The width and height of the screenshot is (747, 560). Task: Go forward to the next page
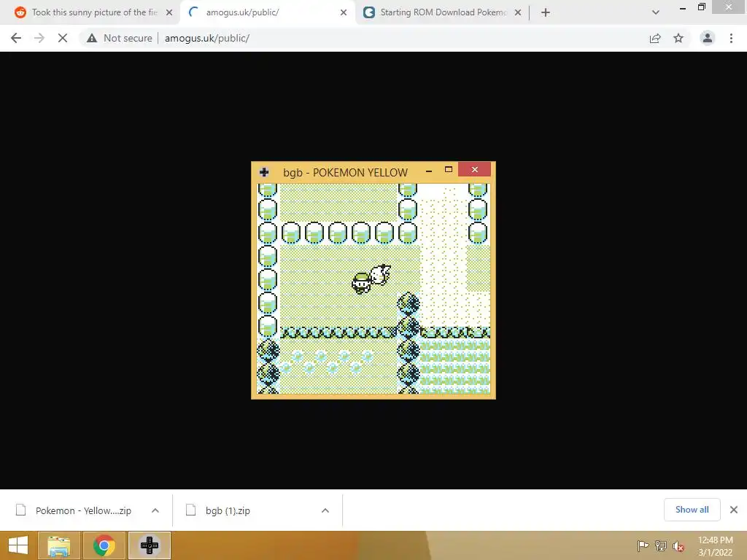pos(39,38)
